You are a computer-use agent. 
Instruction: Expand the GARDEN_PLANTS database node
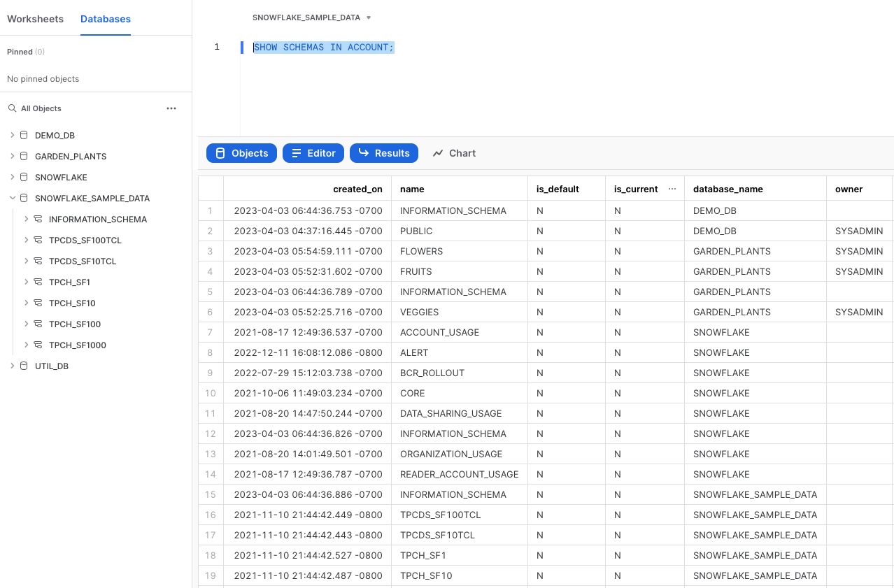click(12, 156)
